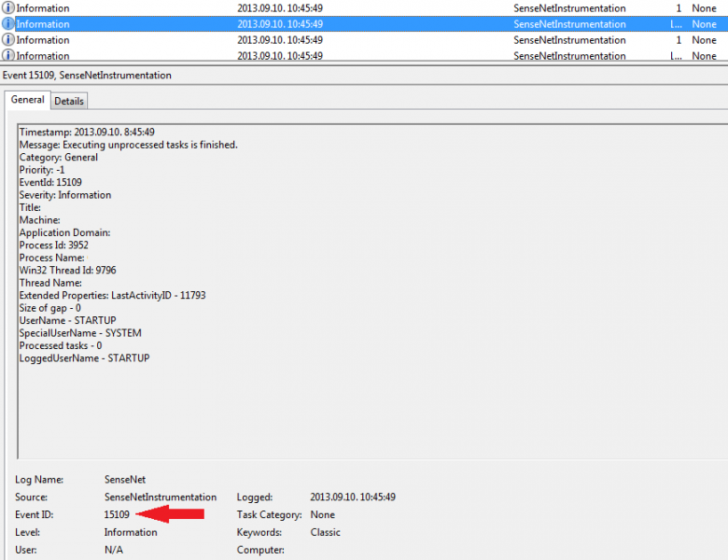Viewport: 728px width, 560px height.
Task: Click the 'Process Id: 3952' line
Action: pyautogui.click(x=54, y=245)
